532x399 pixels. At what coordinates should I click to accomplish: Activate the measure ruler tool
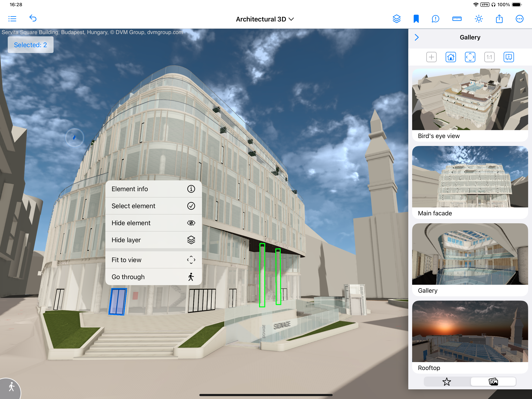pyautogui.click(x=457, y=19)
